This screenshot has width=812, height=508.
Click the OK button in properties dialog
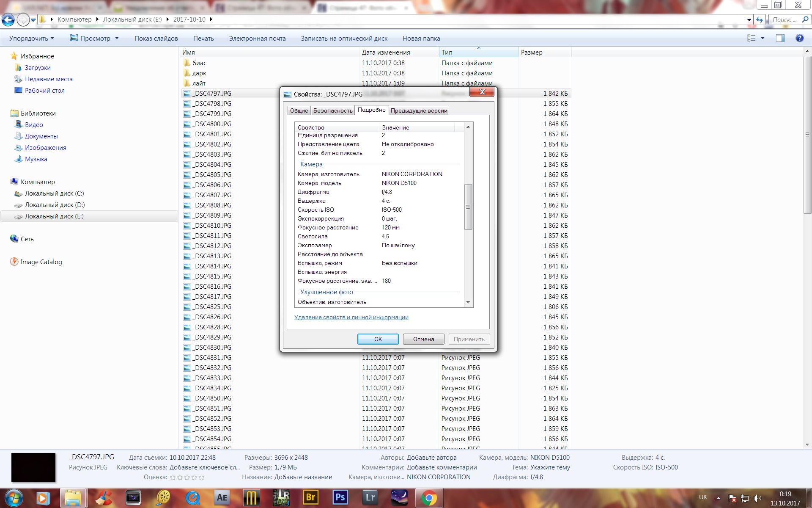coord(378,339)
